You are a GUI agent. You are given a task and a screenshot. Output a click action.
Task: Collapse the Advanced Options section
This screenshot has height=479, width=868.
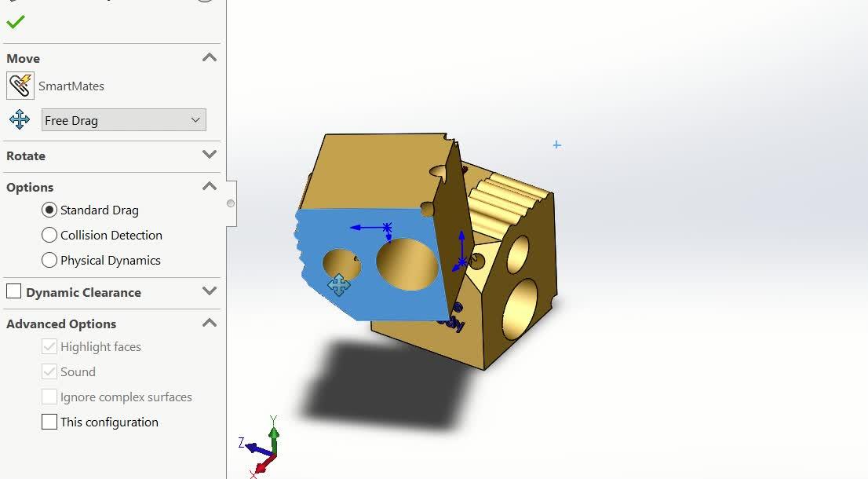coord(209,322)
